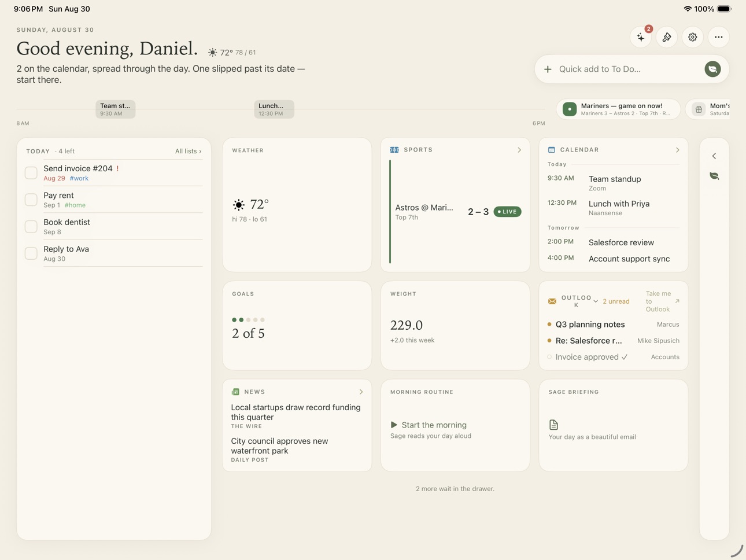Screen dimensions: 746x560
Task: Open the Q3 planning notes email
Action: [614, 325]
